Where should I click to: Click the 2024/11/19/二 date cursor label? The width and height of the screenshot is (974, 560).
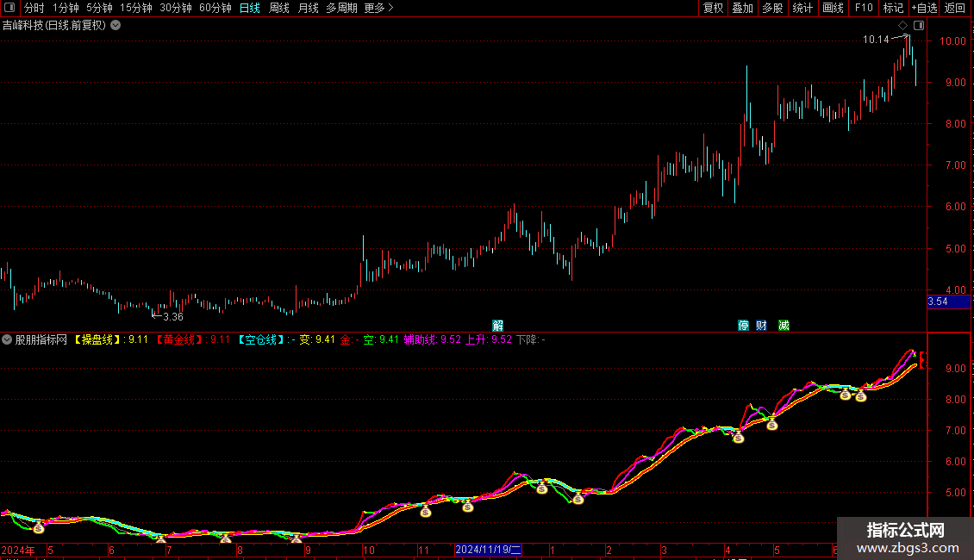click(488, 550)
